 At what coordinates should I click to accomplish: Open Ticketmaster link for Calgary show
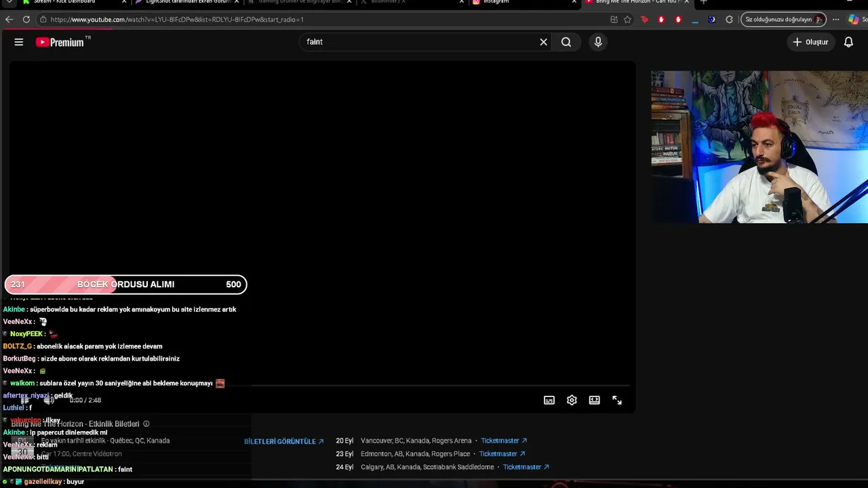pyautogui.click(x=526, y=467)
